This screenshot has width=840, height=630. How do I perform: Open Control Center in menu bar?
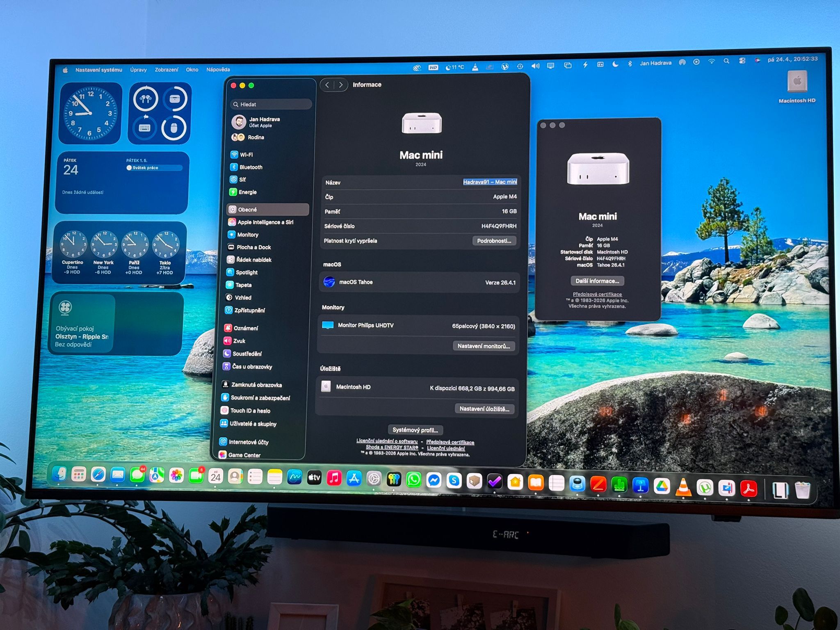pos(742,61)
